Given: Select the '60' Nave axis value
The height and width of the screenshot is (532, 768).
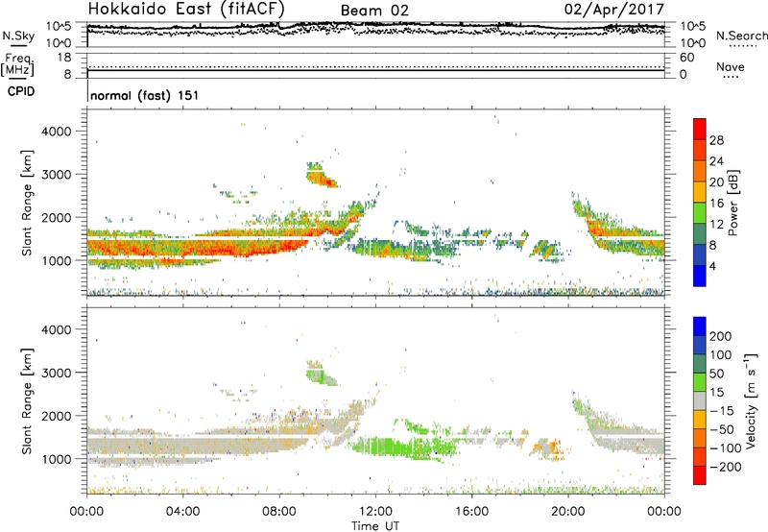Looking at the screenshot, I should 686,58.
